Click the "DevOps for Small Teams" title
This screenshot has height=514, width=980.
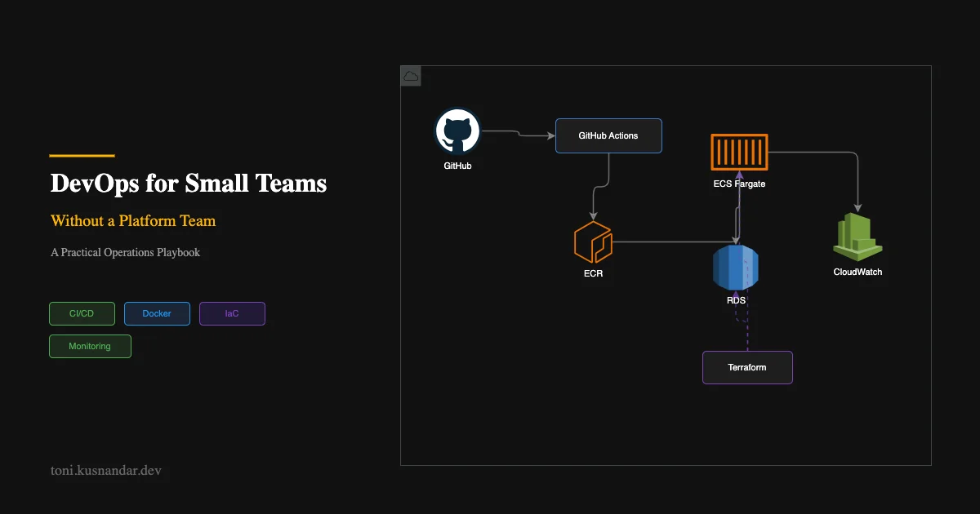click(189, 183)
